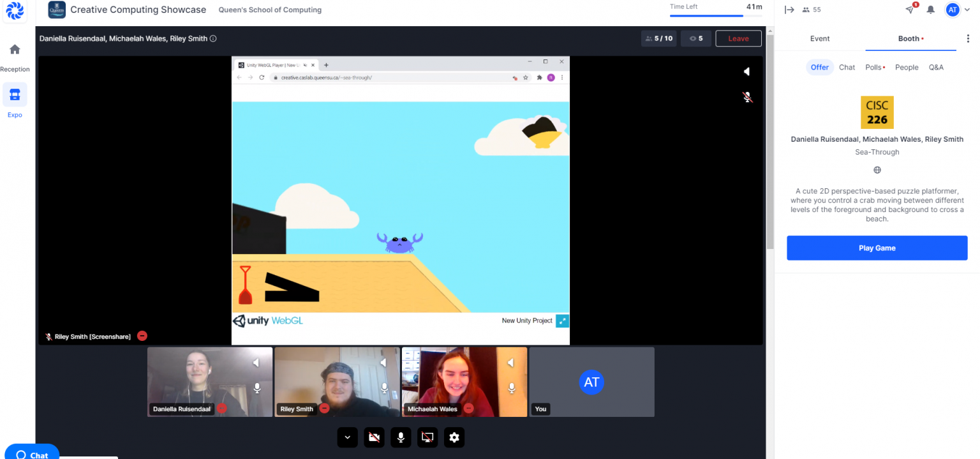Leave the booth session
The width and height of the screenshot is (980, 459).
point(738,38)
